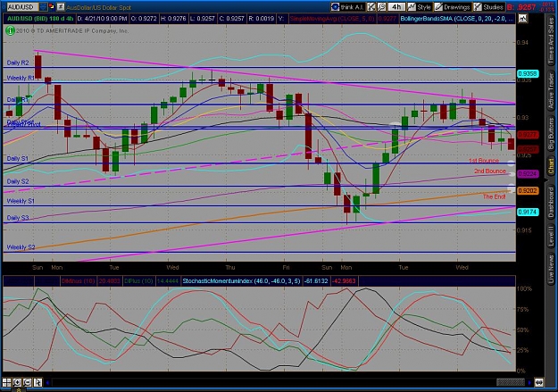Screen dimensions: 558x392
Task: Click the AUD/USD symbol input field
Action: coord(22,7)
